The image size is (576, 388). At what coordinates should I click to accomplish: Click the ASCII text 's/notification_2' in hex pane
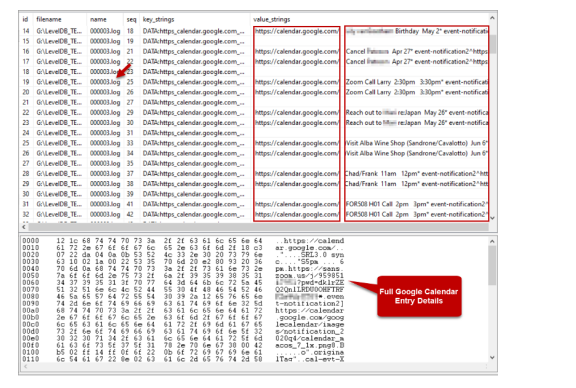310,331
